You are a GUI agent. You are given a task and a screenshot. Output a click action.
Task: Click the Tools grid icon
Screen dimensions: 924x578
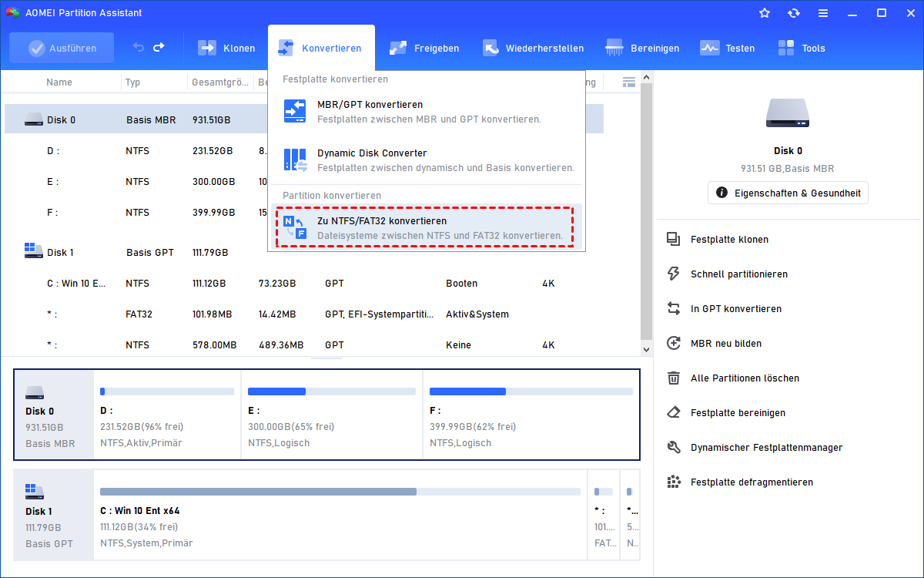[x=786, y=48]
